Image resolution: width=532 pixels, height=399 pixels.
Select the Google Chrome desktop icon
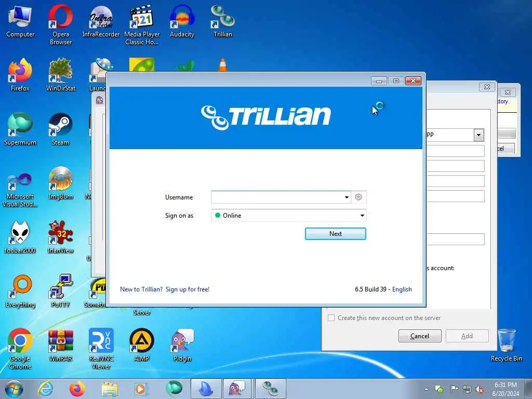tap(20, 349)
